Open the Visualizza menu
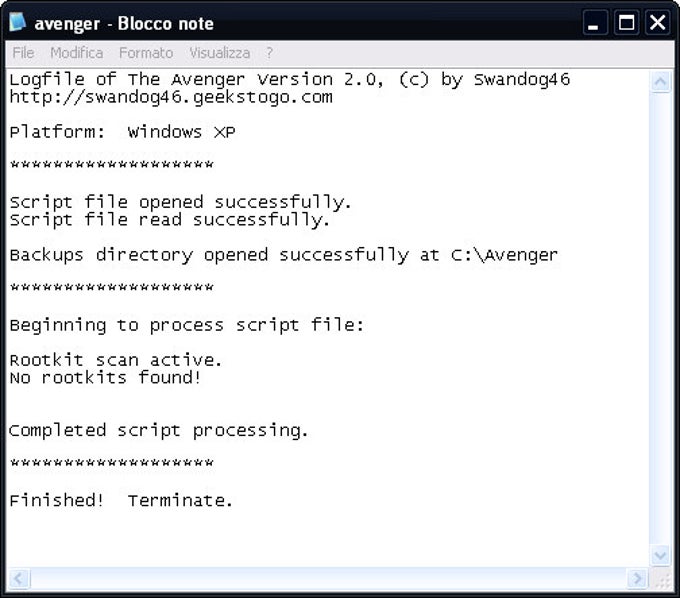 pyautogui.click(x=220, y=53)
